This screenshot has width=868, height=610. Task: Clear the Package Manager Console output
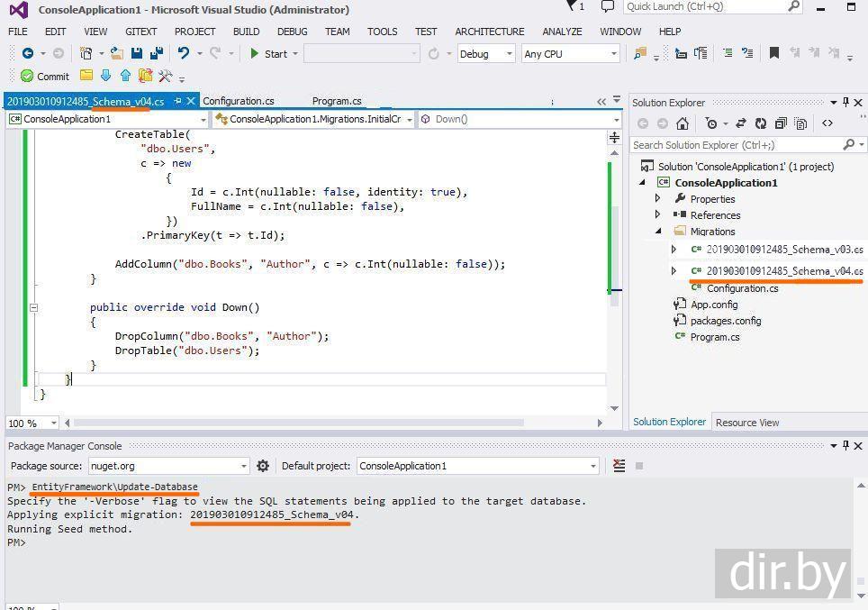(x=619, y=466)
